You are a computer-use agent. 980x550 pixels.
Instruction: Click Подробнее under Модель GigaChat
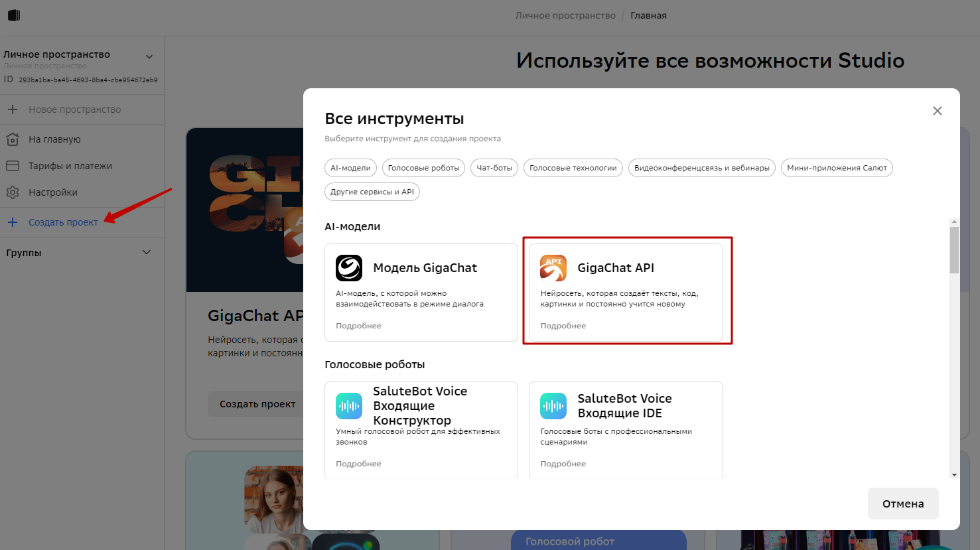[x=358, y=326]
